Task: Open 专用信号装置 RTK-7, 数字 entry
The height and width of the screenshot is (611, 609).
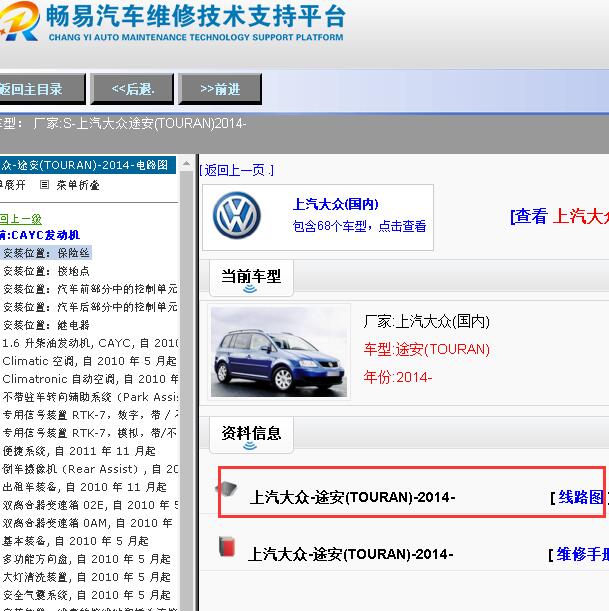Action: click(x=90, y=415)
